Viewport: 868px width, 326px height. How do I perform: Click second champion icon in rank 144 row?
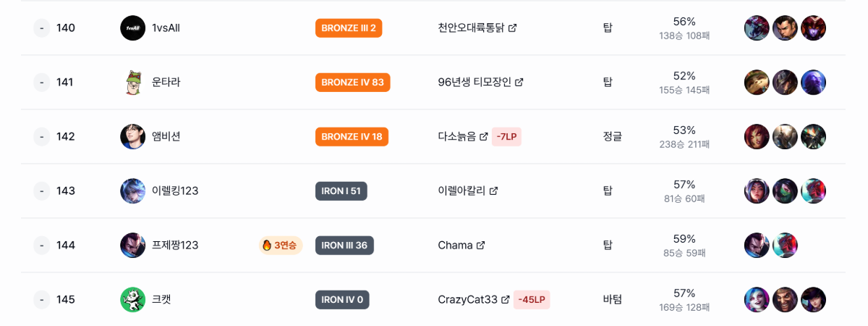[785, 246]
